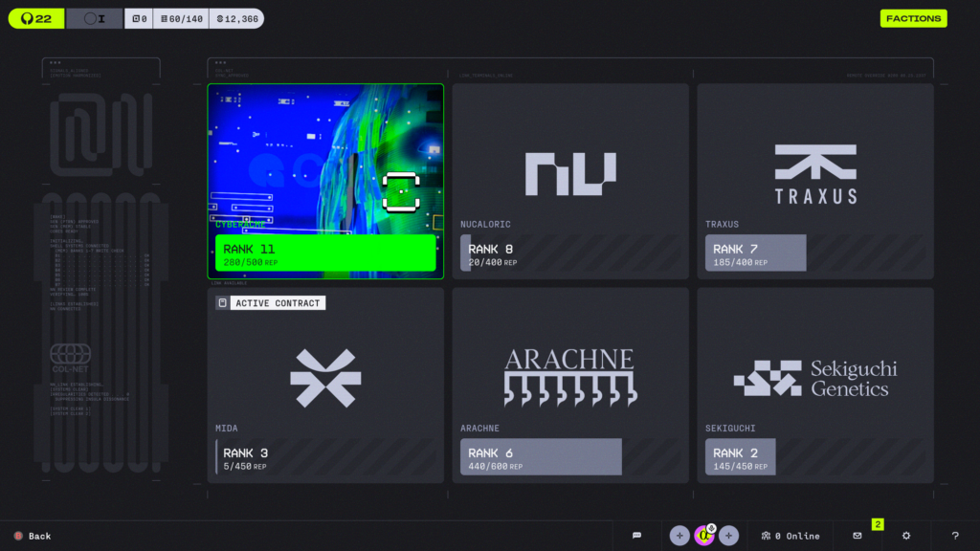Open the mail inbox icon
The height and width of the screenshot is (551, 980).
857,536
